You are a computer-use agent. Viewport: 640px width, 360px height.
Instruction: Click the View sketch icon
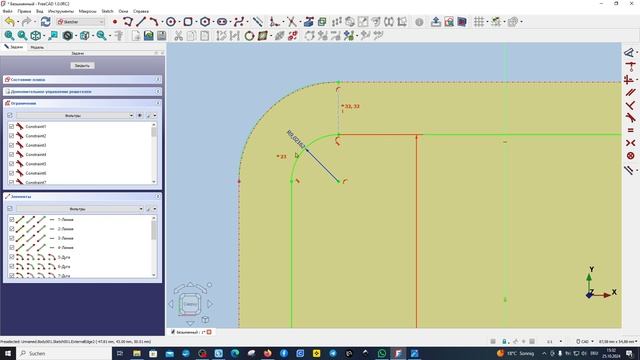(x=449, y=22)
